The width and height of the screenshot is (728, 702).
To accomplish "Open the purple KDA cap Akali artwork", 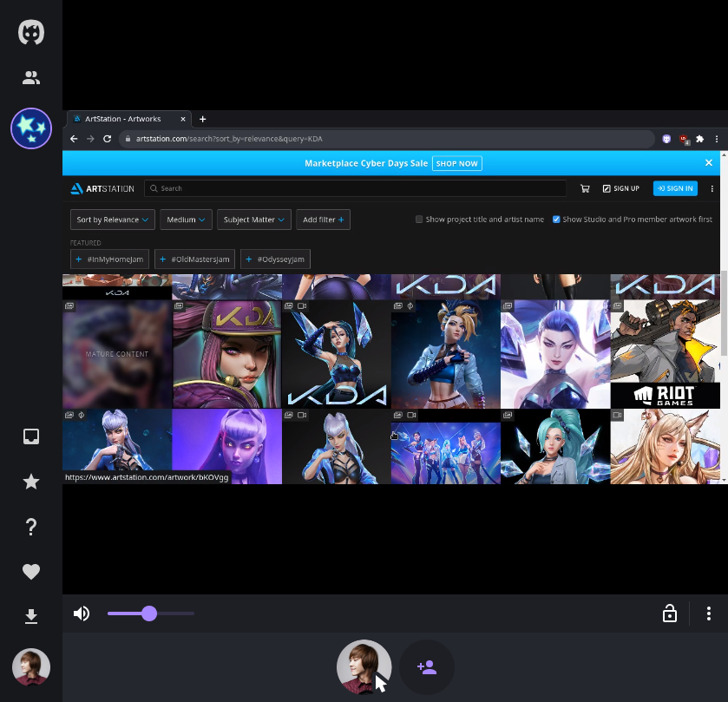I will [227, 354].
